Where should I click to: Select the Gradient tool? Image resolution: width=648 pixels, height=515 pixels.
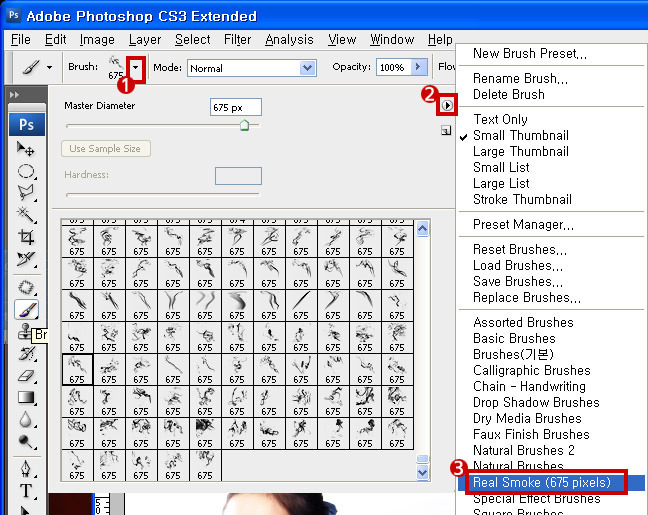[26, 398]
